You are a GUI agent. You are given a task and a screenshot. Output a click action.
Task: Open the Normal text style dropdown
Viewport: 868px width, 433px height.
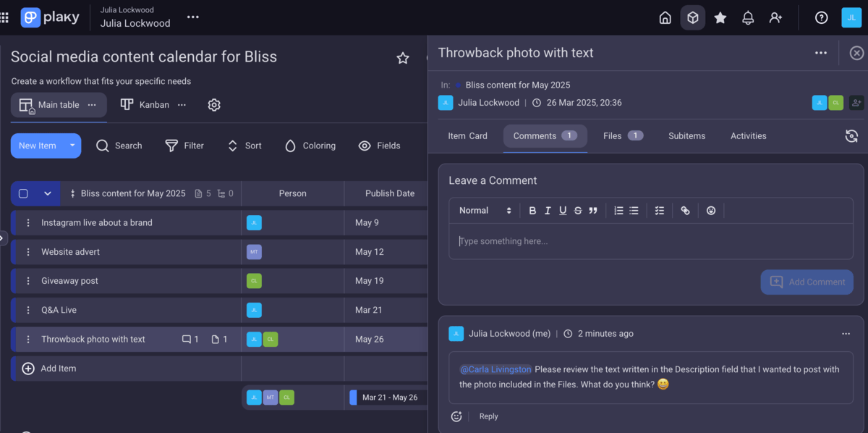point(485,211)
